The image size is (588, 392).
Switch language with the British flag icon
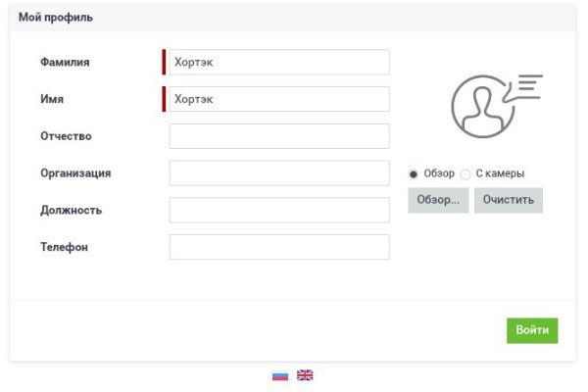(305, 375)
